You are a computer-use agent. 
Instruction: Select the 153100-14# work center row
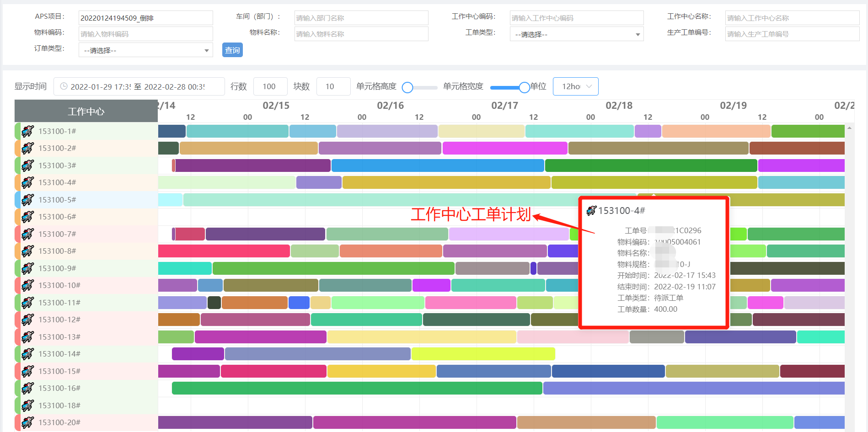[59, 354]
